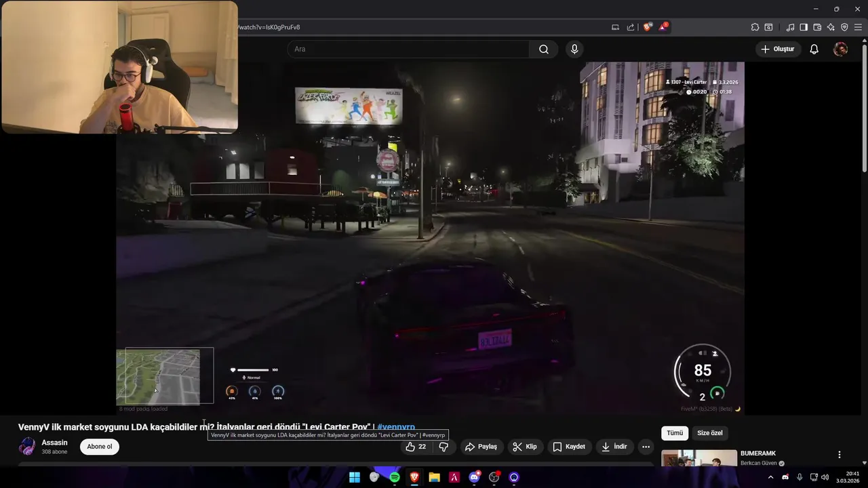Open YouTube notifications bell

(814, 49)
